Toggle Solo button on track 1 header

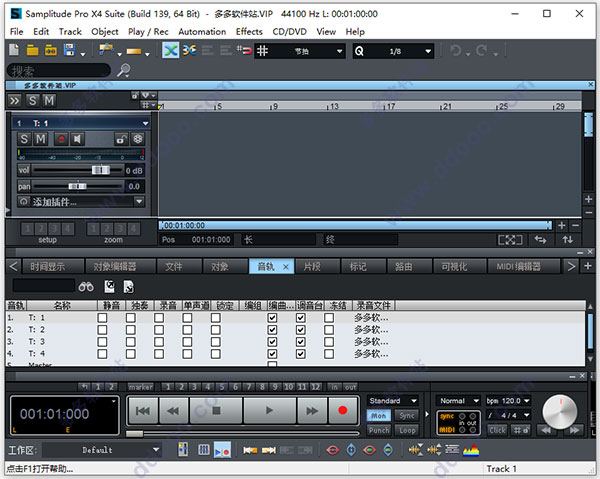24,139
